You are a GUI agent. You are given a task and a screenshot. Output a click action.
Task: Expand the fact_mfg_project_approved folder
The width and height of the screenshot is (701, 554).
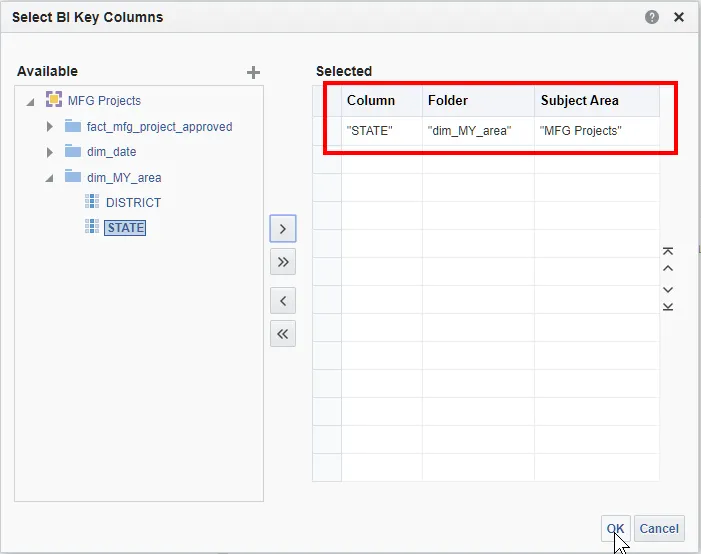point(50,127)
